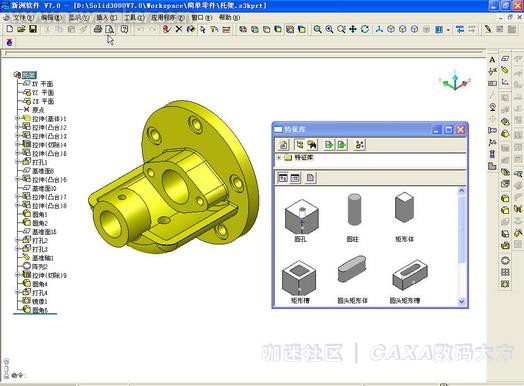Select the 镜像1 feature in the tree
Viewport: 524px width, 386px height.
click(x=39, y=301)
